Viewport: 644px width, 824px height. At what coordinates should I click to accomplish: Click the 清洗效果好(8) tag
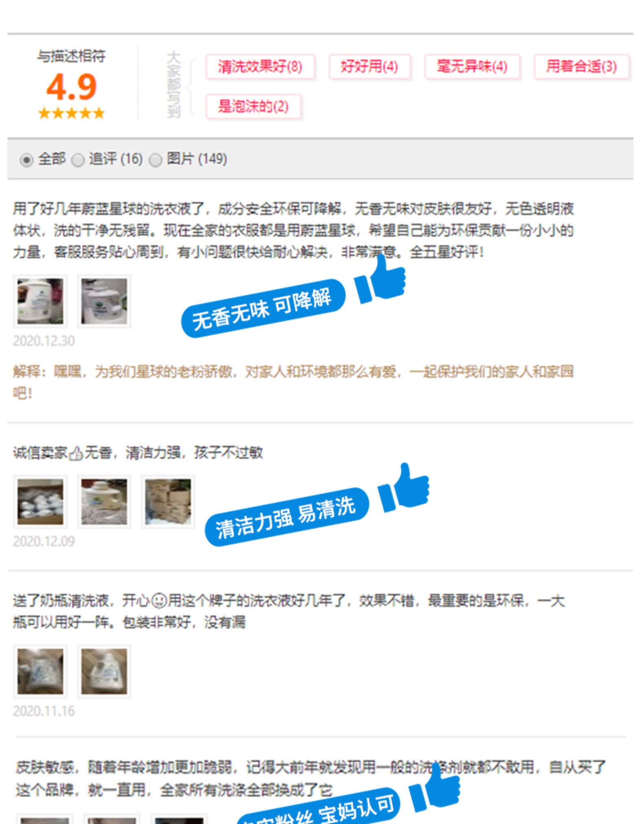(x=260, y=66)
